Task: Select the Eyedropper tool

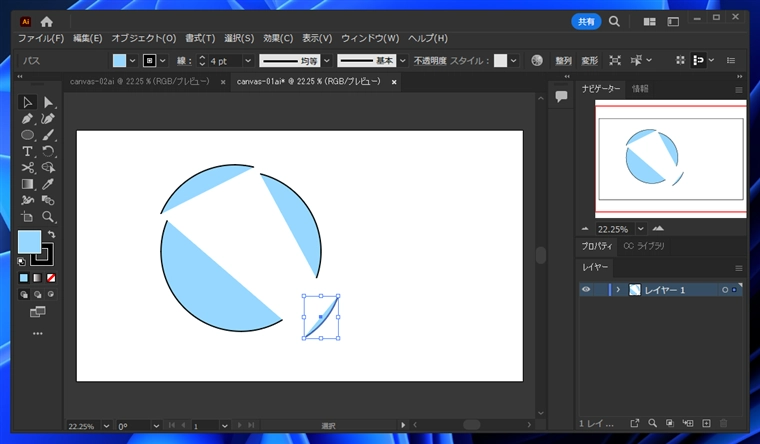Action: (48, 184)
